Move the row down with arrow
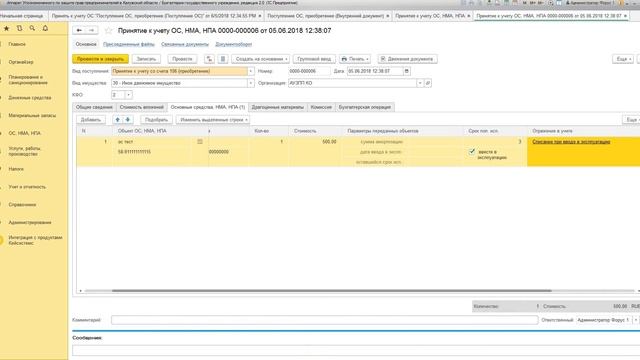640x360 pixels. (x=128, y=120)
